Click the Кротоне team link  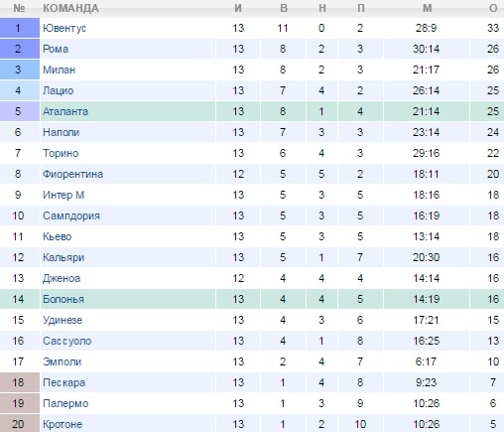click(63, 424)
